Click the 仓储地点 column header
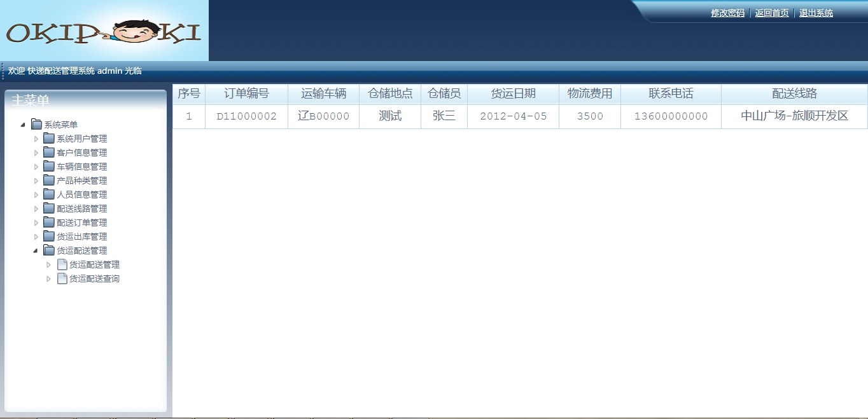 coord(390,93)
